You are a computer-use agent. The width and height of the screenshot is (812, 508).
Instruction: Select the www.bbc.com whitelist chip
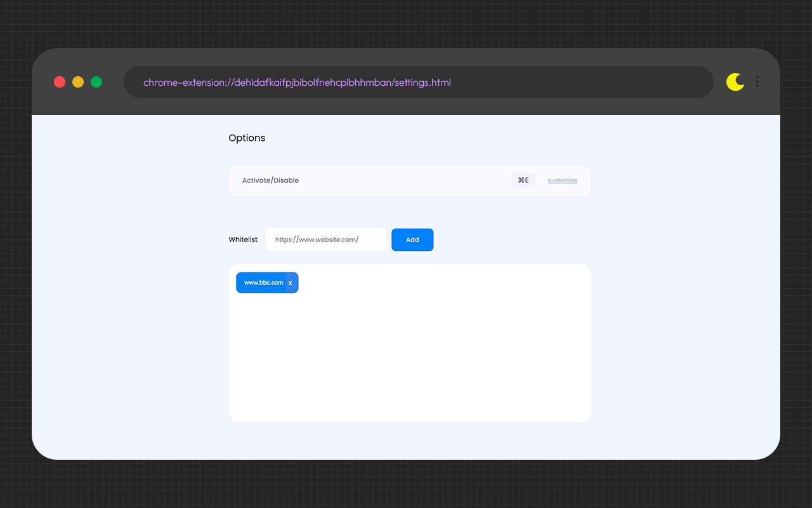263,283
